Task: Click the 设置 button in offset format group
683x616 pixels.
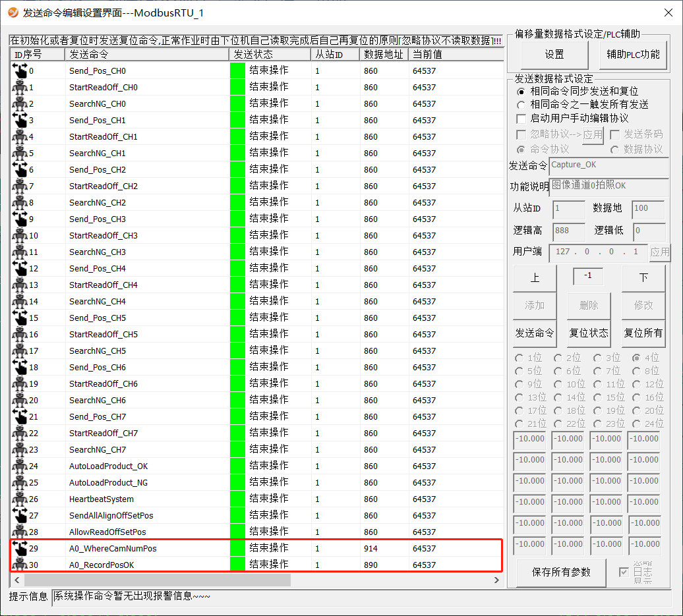Action: point(554,55)
